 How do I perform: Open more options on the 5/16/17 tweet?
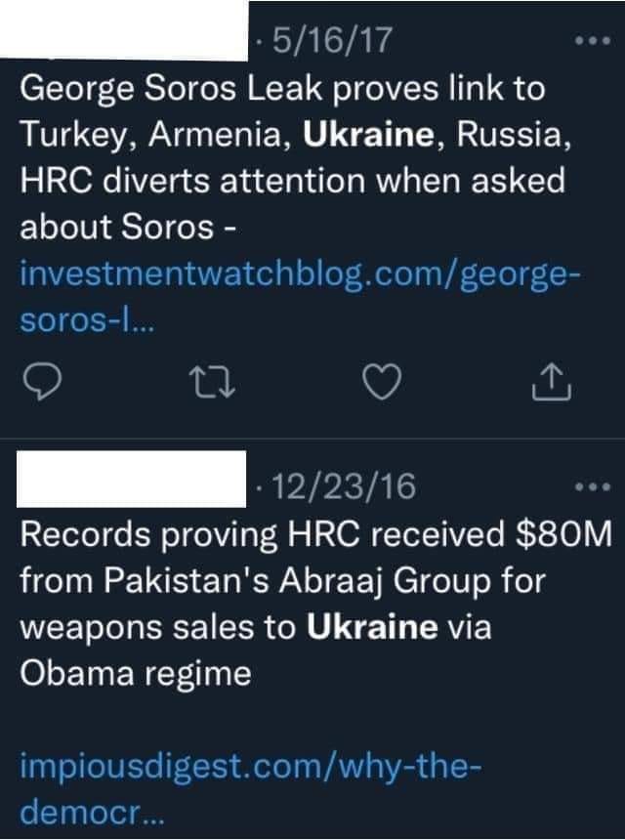(x=592, y=43)
